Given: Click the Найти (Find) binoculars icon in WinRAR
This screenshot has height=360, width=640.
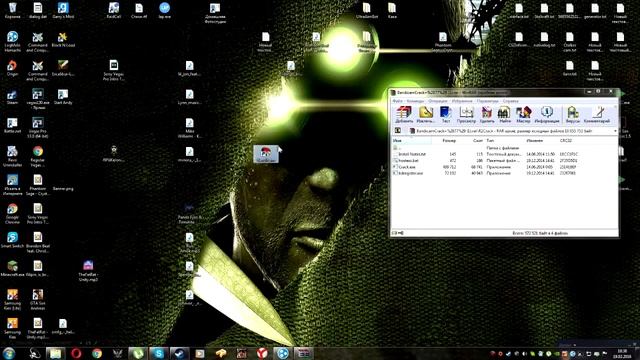Looking at the screenshot, I should pyautogui.click(x=504, y=115).
